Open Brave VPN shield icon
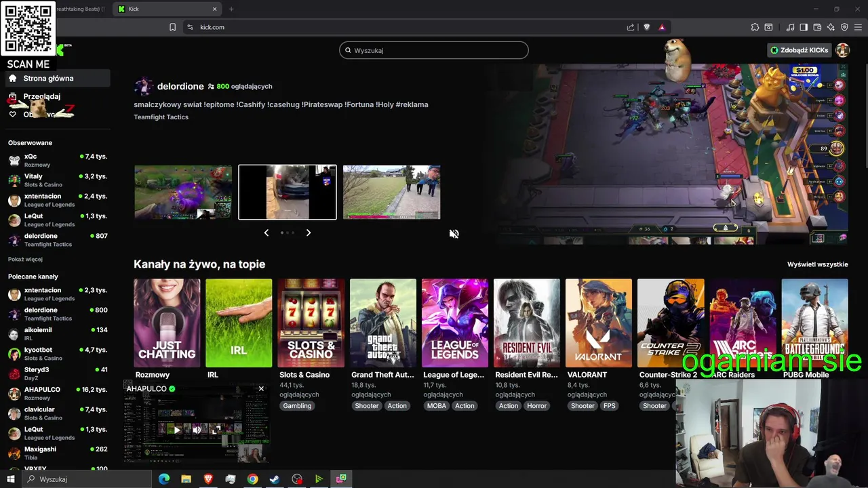The height and width of the screenshot is (488, 868). 844,27
